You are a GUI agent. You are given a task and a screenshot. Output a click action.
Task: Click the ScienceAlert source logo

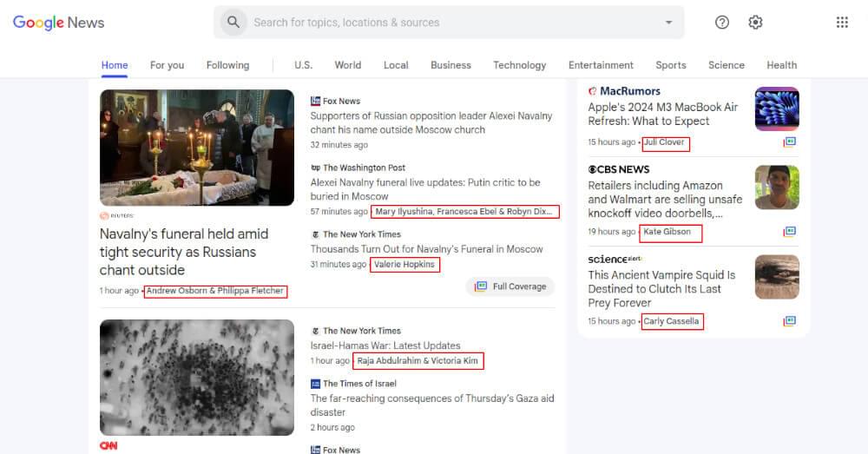click(615, 259)
